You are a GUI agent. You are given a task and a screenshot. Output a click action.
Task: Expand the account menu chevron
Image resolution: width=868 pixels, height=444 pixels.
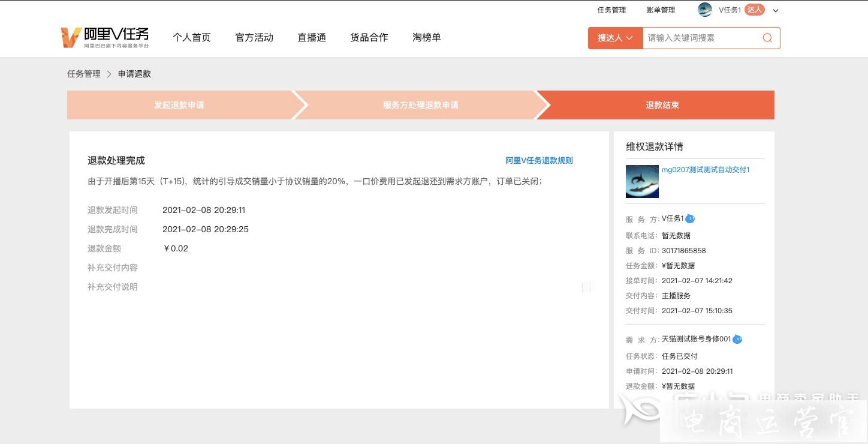tap(776, 10)
